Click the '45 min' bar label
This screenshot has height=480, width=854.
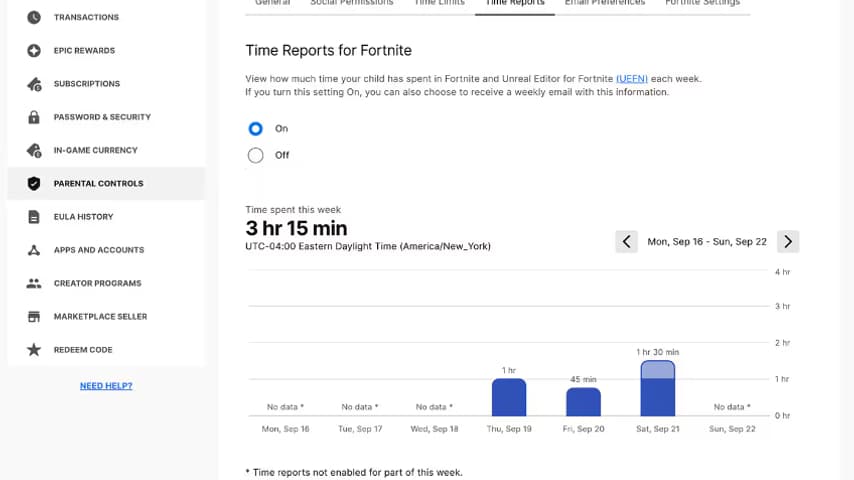(583, 379)
